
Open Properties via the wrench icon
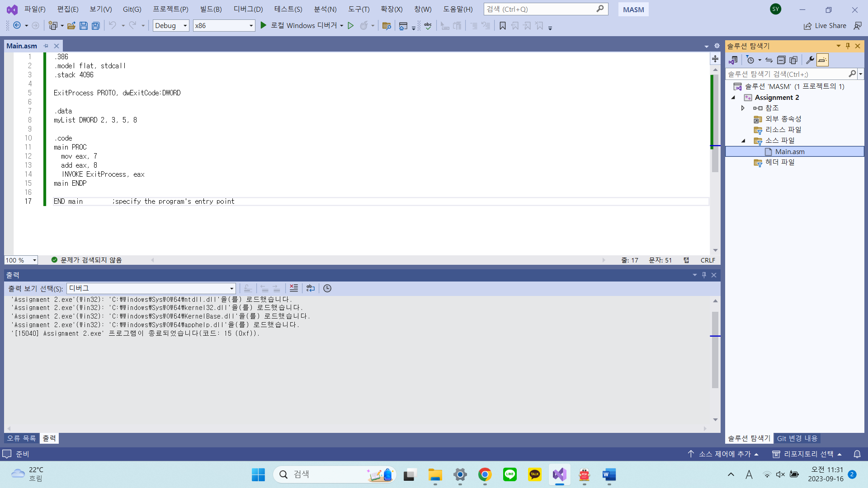[x=809, y=60]
